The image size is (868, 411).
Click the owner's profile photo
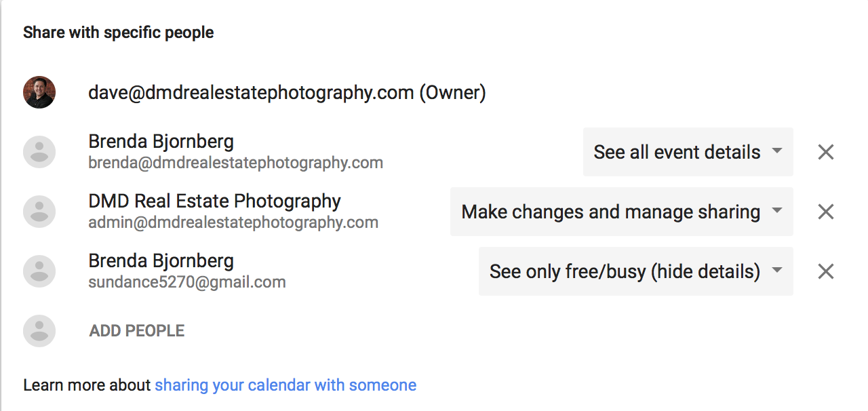coord(39,92)
